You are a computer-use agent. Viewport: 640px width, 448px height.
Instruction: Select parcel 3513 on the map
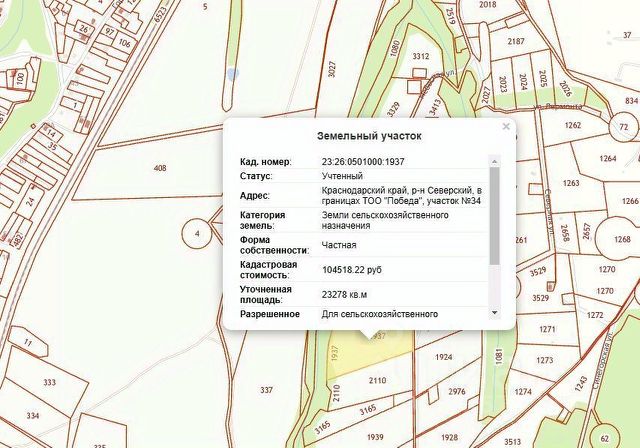512,441
